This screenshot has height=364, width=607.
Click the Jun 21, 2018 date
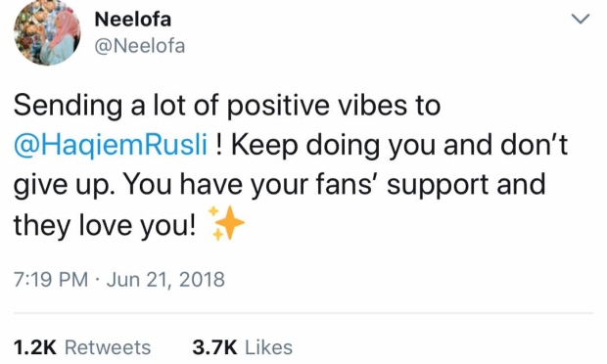(x=165, y=279)
